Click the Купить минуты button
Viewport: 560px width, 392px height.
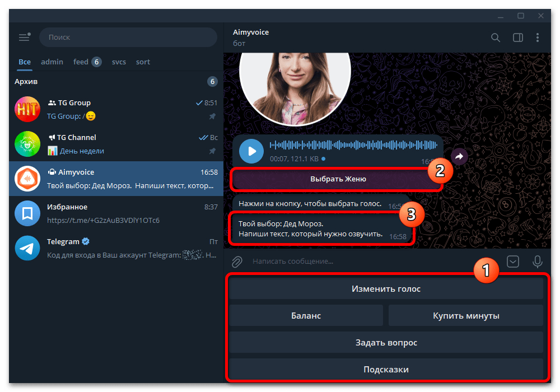point(466,316)
